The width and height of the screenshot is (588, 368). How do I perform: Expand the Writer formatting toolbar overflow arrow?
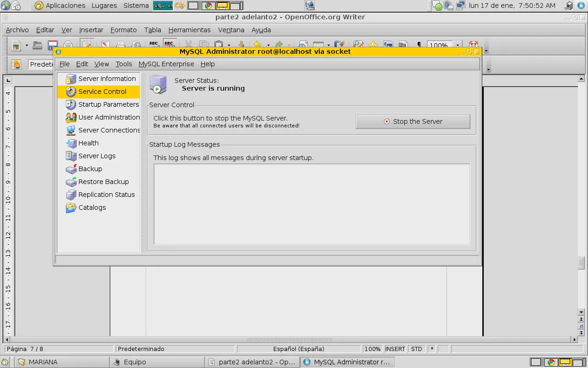point(488,69)
